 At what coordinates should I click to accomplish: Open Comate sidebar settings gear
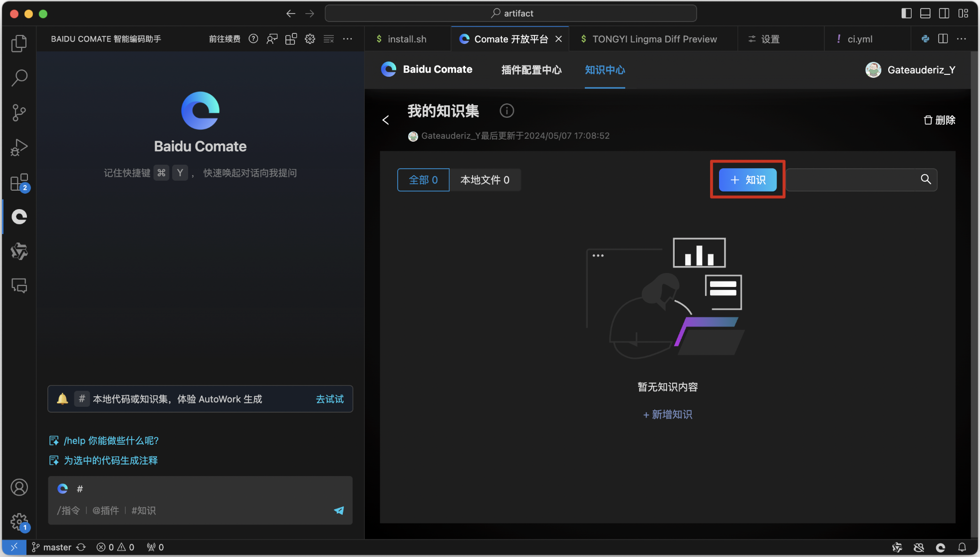pos(310,39)
